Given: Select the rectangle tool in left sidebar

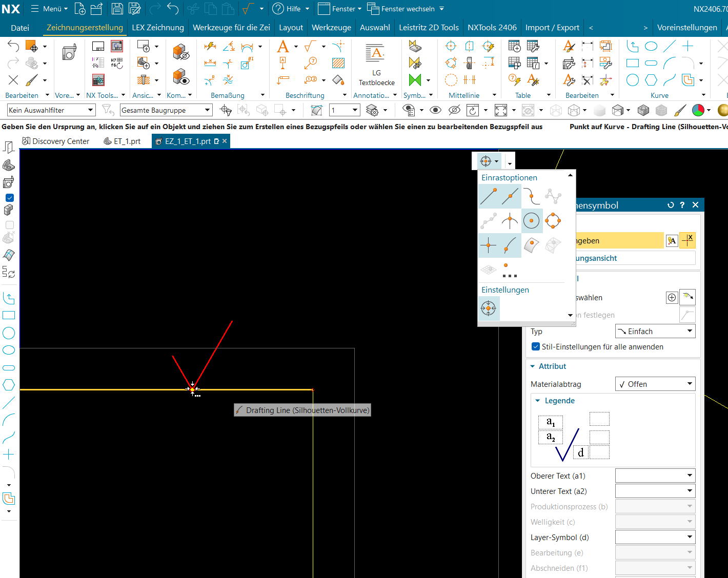Looking at the screenshot, I should 9,315.
